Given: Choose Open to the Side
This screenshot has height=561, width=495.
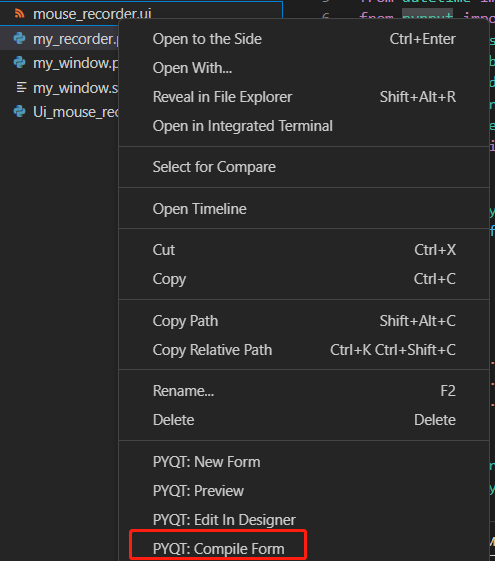Looking at the screenshot, I should coord(304,39).
